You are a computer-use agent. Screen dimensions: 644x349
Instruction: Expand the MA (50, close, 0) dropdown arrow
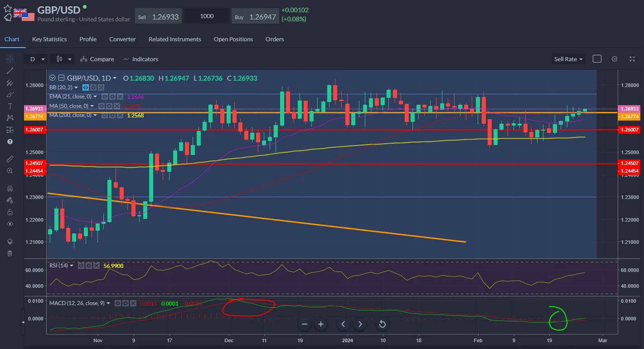92,106
